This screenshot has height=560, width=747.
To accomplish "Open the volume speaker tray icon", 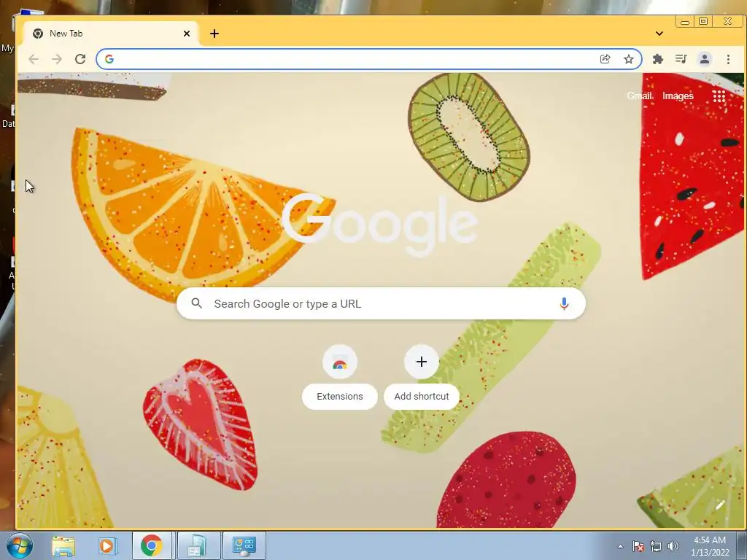I will pos(673,546).
